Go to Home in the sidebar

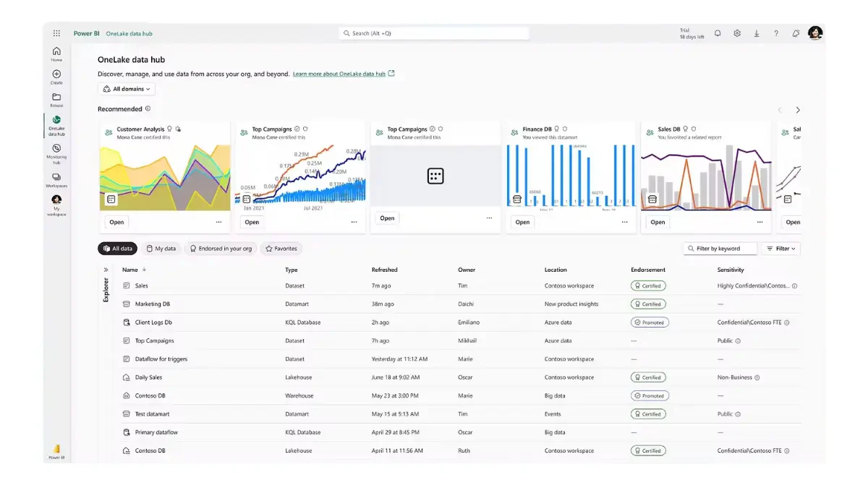[x=56, y=54]
